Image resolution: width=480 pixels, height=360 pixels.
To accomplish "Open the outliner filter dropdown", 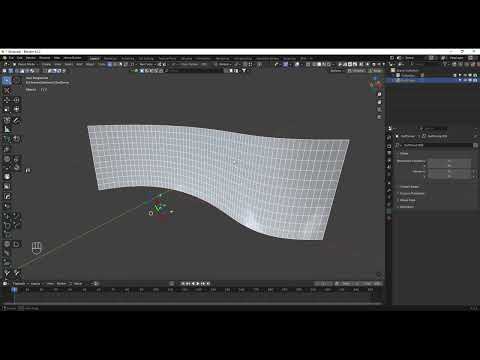I will [x=447, y=64].
